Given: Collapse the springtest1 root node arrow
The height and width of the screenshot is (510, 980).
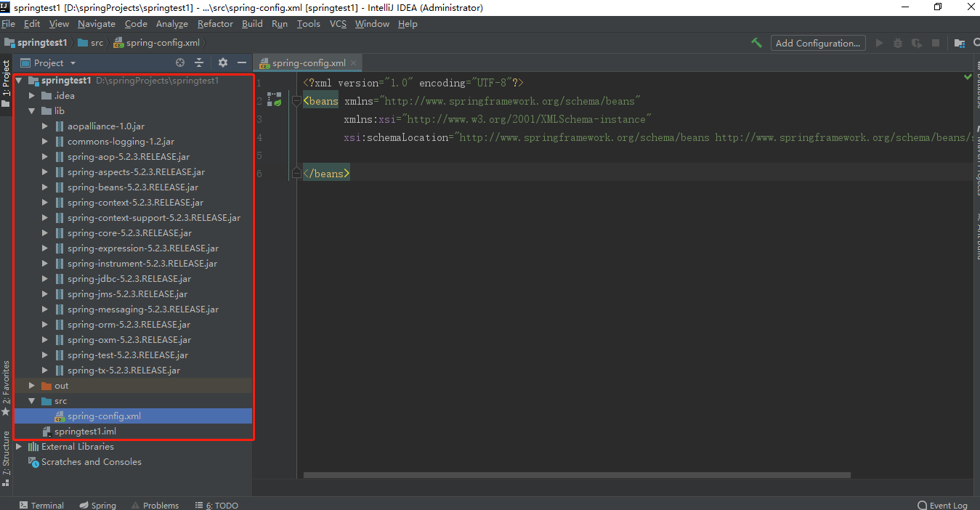Looking at the screenshot, I should click(19, 81).
